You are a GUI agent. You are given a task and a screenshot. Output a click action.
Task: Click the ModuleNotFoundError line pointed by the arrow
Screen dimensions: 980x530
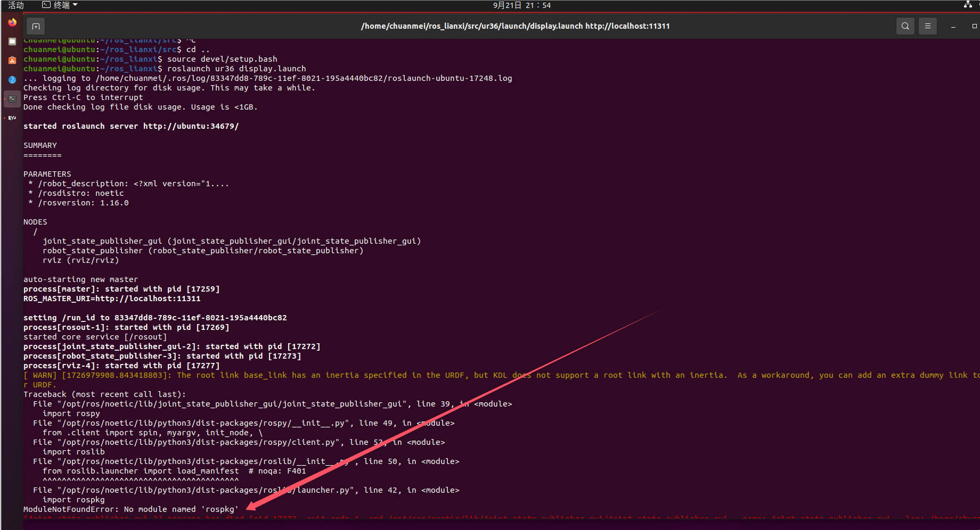(130, 509)
